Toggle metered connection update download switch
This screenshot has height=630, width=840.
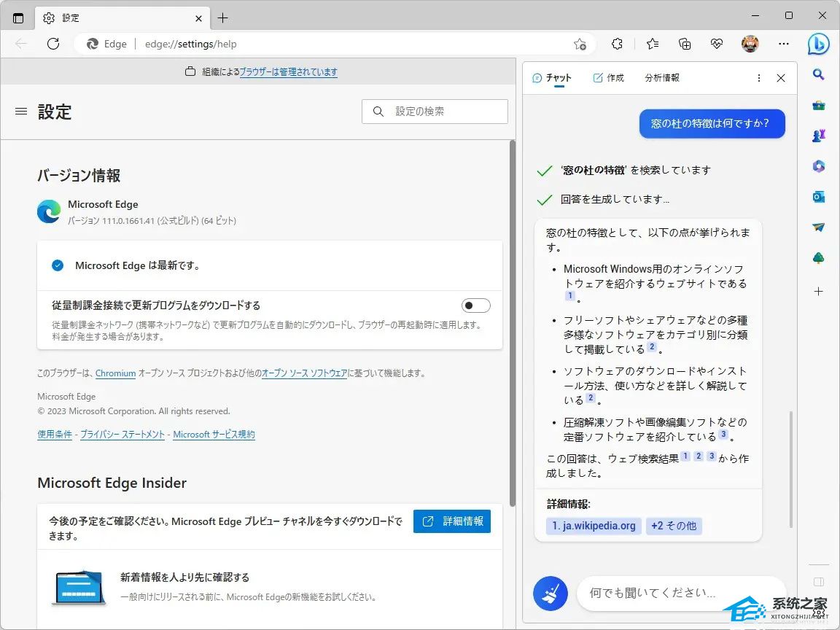(x=475, y=306)
